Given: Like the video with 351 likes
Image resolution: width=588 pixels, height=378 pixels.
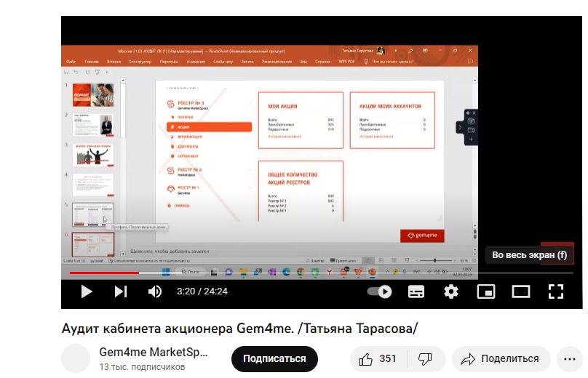Looking at the screenshot, I should pos(378,359).
